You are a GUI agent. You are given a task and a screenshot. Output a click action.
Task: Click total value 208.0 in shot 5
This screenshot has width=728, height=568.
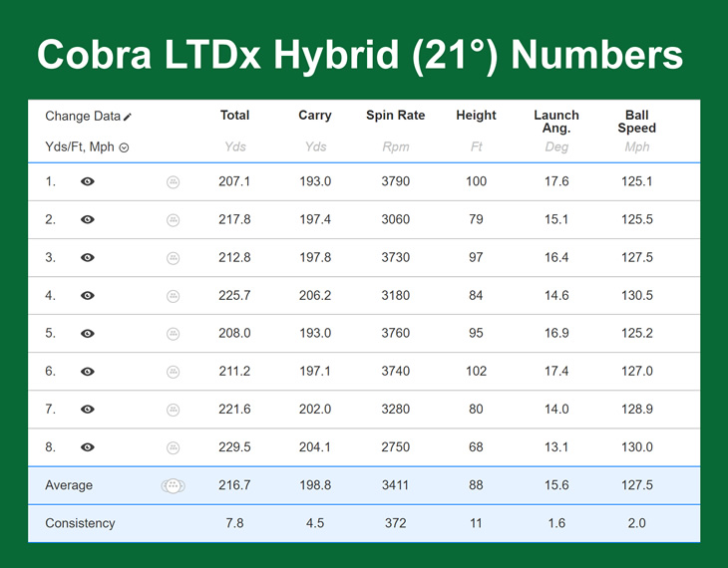tap(234, 333)
